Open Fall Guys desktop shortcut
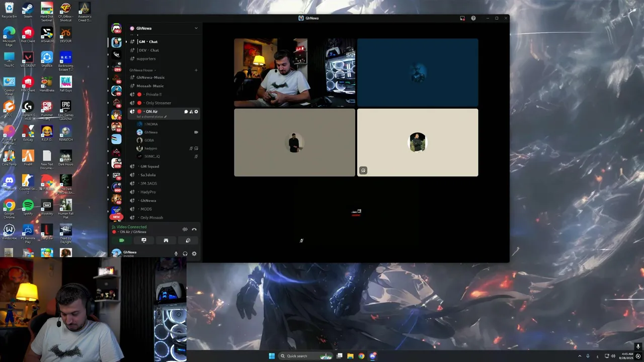Image resolution: width=644 pixels, height=362 pixels. [x=65, y=84]
